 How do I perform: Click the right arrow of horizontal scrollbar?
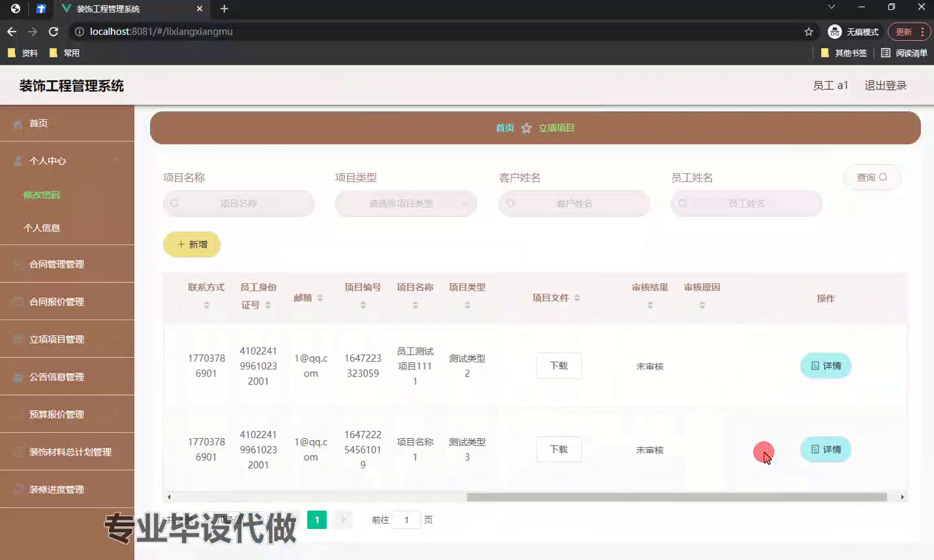point(902,497)
